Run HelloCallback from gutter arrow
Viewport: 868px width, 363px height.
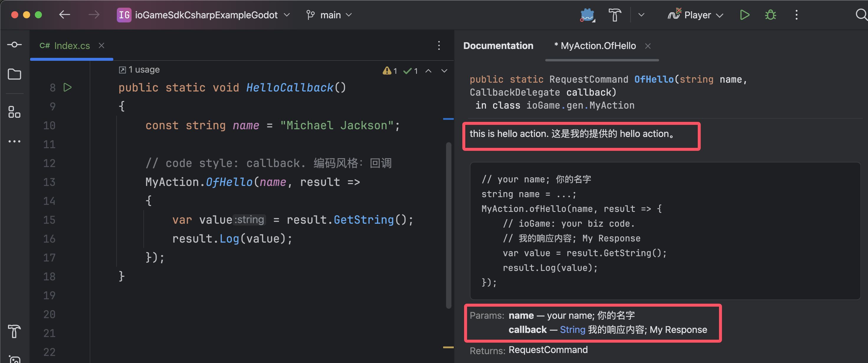click(x=68, y=88)
